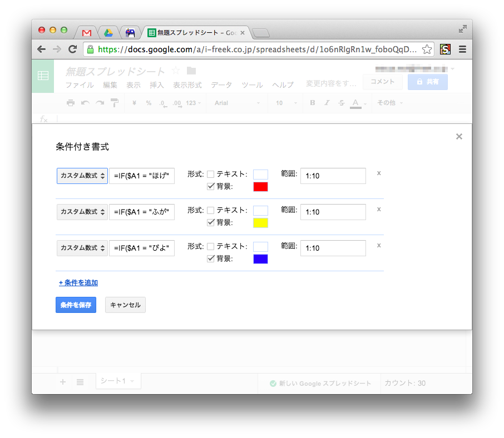Enable テキスト formatting for the ほげ rule
The height and width of the screenshot is (438, 504).
click(211, 174)
